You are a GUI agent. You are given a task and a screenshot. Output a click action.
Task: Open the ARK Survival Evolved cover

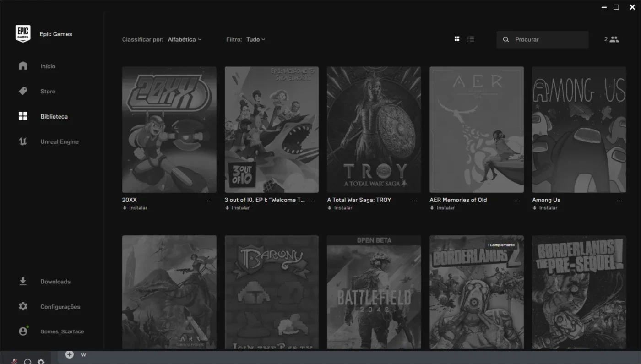[x=169, y=293]
